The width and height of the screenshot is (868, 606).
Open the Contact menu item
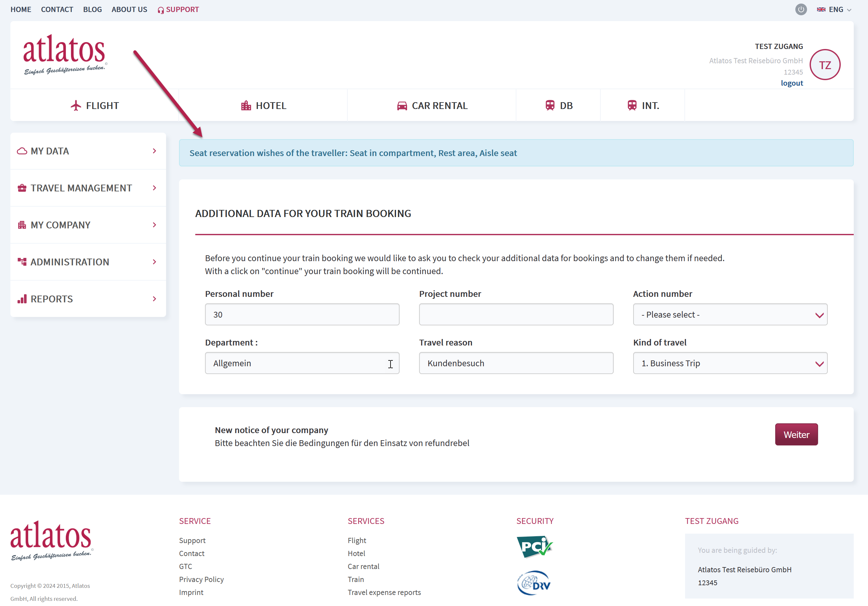[57, 9]
